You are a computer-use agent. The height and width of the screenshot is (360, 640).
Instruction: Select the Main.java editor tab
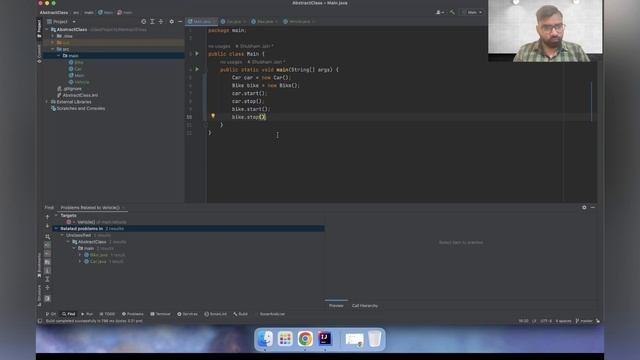coord(202,21)
